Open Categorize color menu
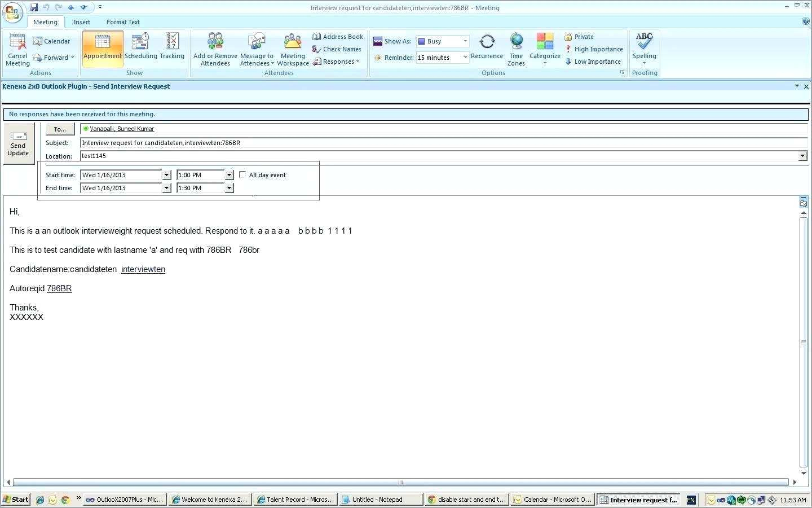 click(x=545, y=50)
